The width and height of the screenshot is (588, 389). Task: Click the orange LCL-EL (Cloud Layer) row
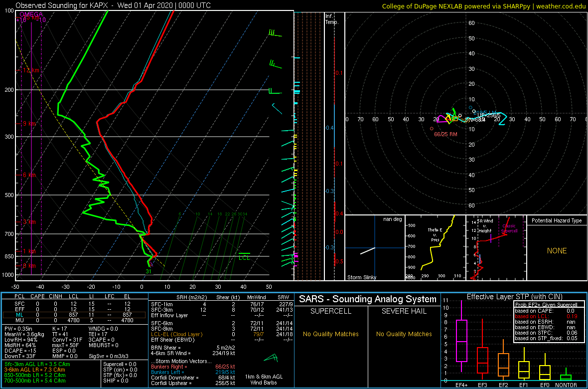(221, 334)
